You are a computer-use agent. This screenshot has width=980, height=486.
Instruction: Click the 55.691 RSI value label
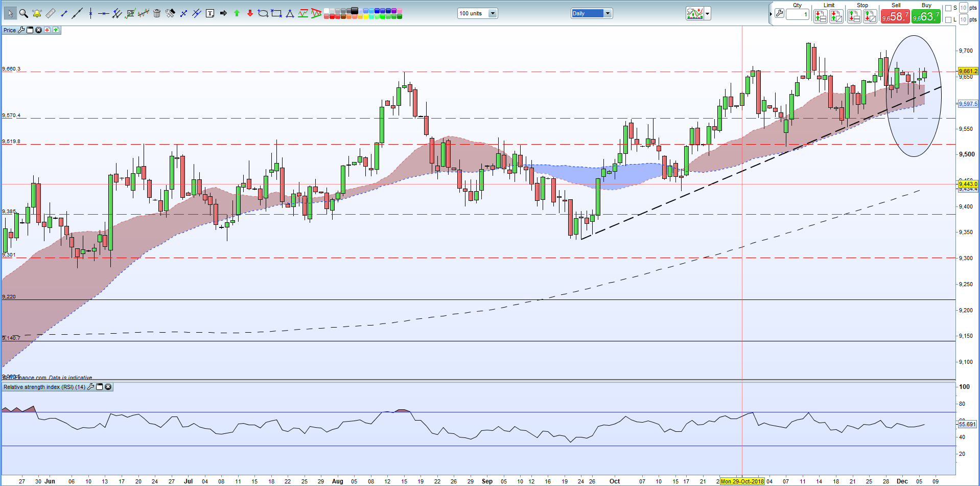point(967,424)
